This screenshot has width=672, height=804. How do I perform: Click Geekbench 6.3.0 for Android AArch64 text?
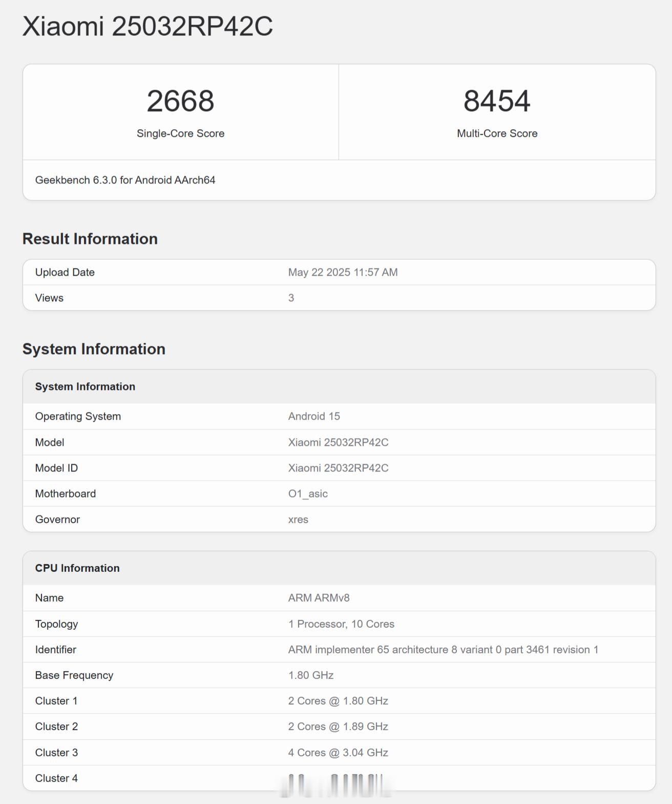(x=125, y=180)
